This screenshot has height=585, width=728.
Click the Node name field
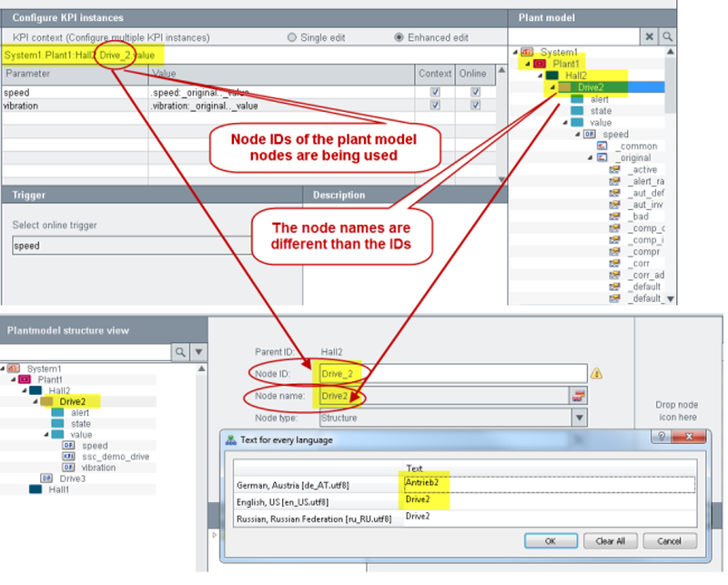[x=444, y=396]
